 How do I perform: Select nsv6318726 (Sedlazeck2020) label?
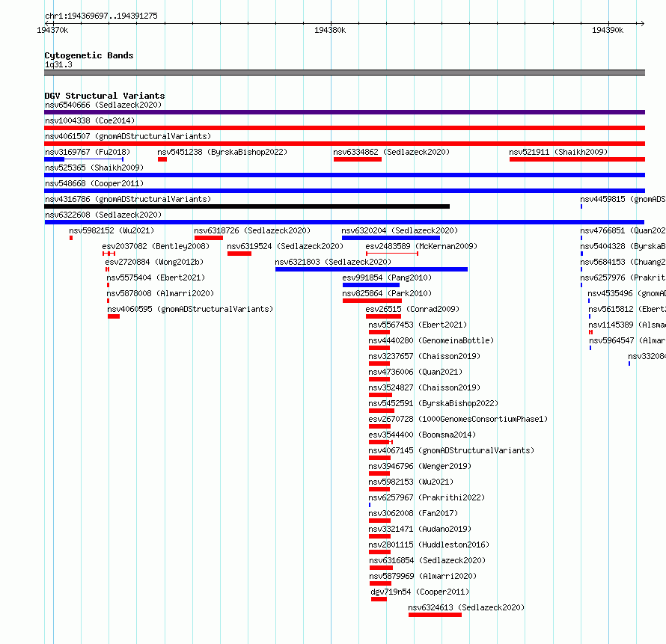[252, 230]
